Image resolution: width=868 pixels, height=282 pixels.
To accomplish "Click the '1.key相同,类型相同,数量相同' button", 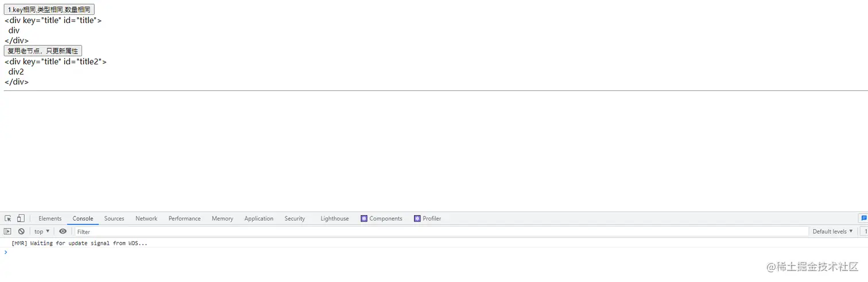I will click(x=49, y=10).
